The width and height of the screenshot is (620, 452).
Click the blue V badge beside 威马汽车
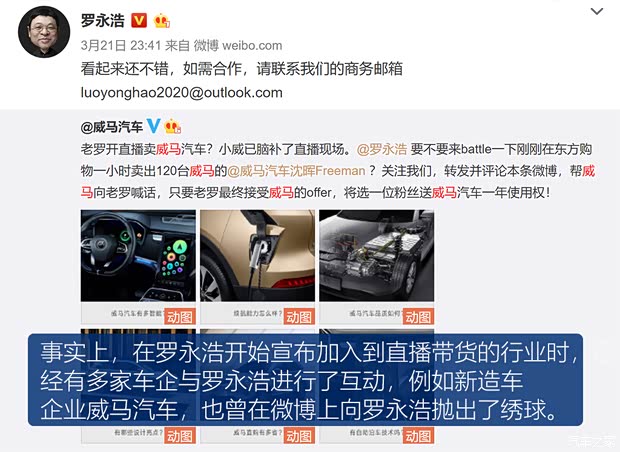click(x=154, y=126)
